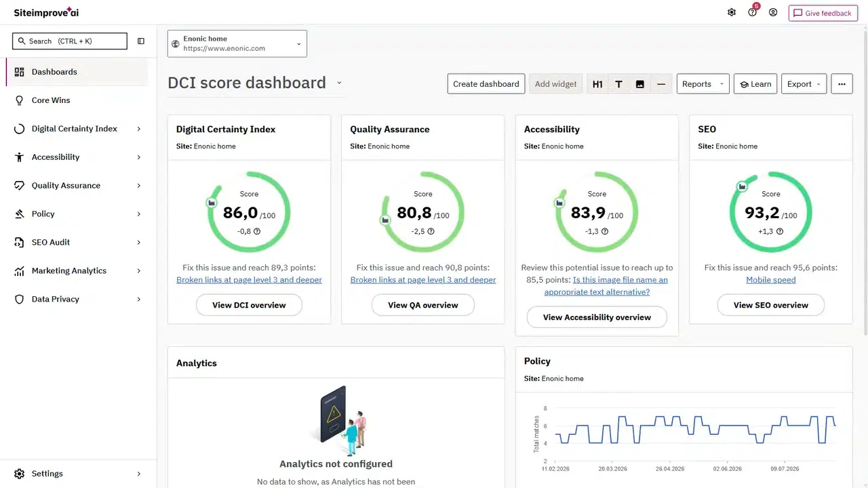Open the three-dot more options menu
The height and width of the screenshot is (488, 868).
click(842, 84)
